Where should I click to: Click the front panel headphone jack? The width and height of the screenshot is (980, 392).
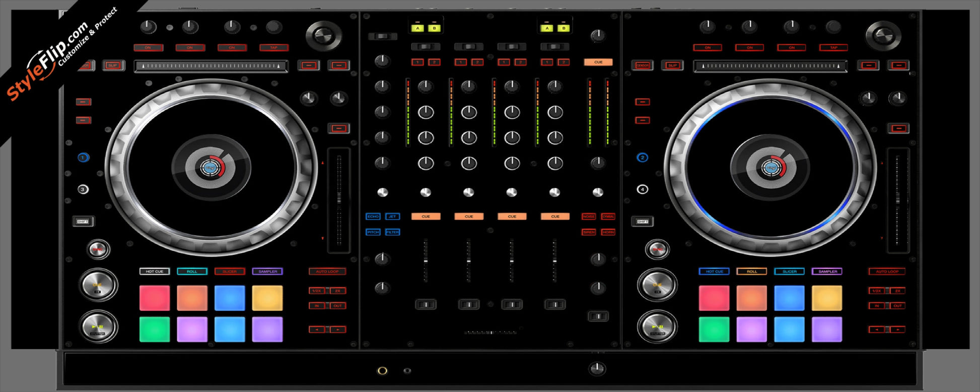point(383,371)
